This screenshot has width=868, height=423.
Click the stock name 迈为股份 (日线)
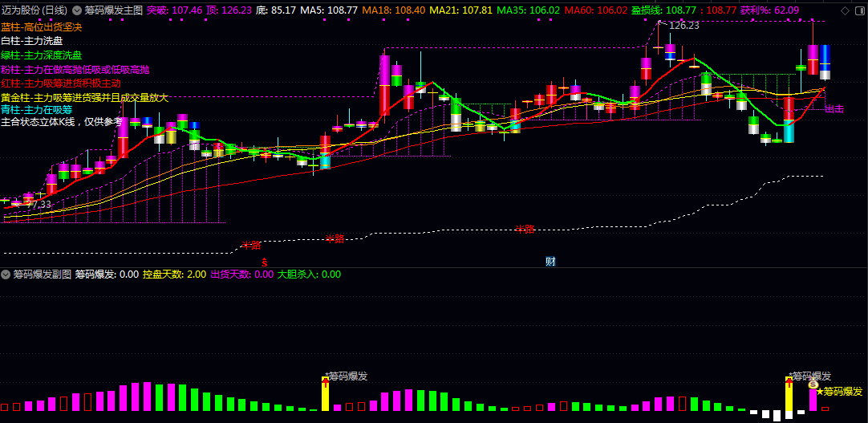coord(34,10)
